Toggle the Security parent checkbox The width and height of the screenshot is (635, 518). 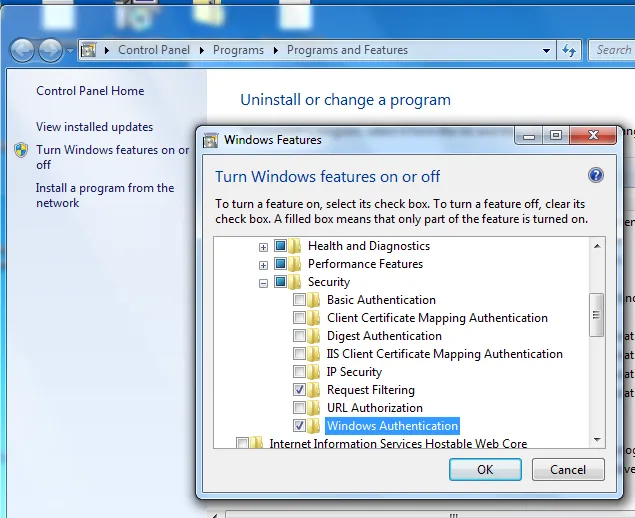tap(280, 281)
